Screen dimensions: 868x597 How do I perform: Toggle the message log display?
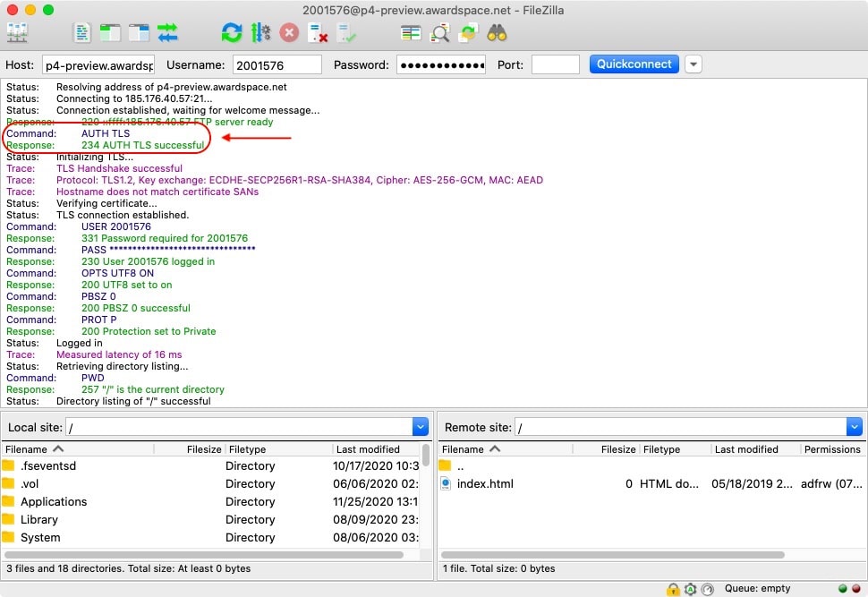[x=81, y=32]
